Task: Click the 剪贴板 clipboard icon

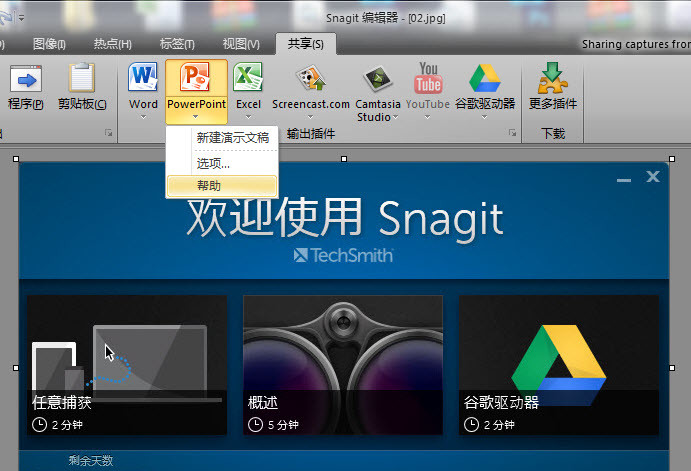Action: [x=82, y=78]
